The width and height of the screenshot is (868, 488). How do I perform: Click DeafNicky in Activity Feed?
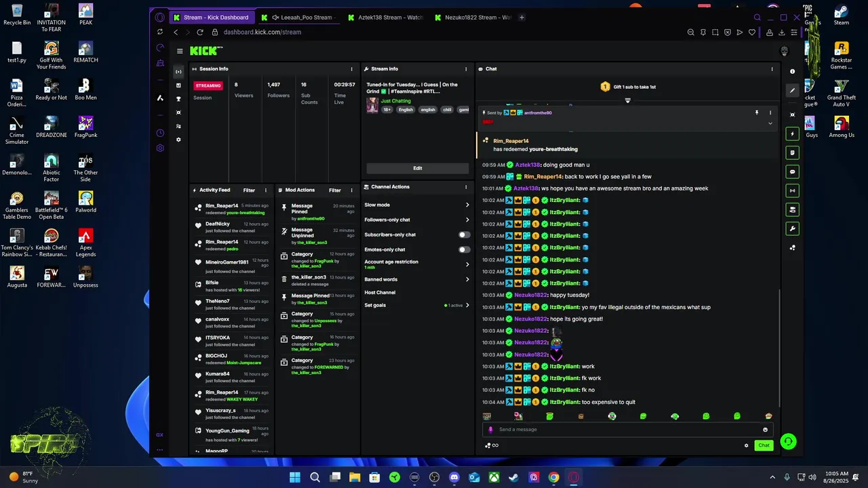(218, 224)
